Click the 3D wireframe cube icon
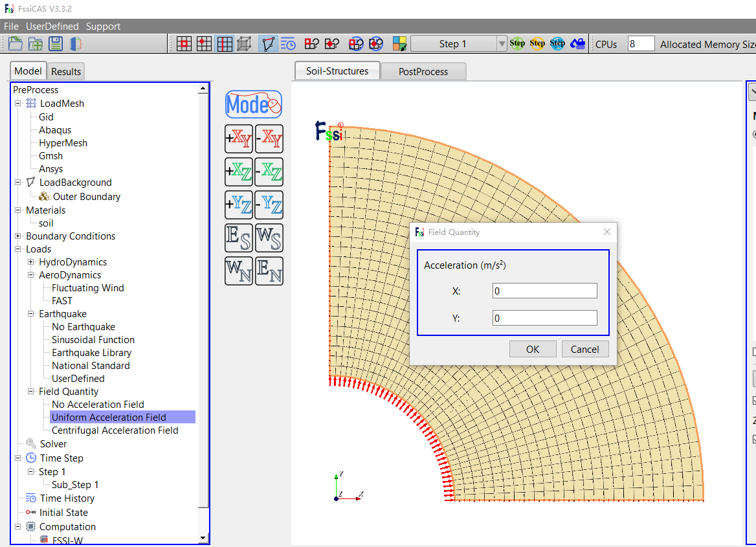The width and height of the screenshot is (756, 547). click(245, 44)
